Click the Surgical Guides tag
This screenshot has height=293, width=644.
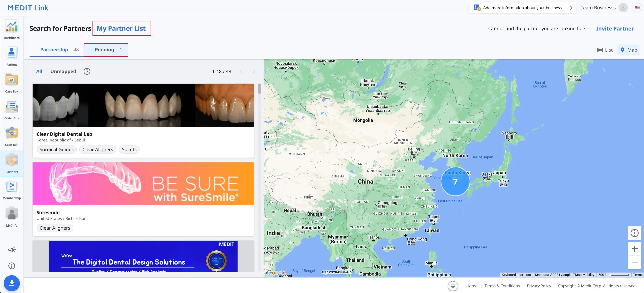pyautogui.click(x=57, y=150)
